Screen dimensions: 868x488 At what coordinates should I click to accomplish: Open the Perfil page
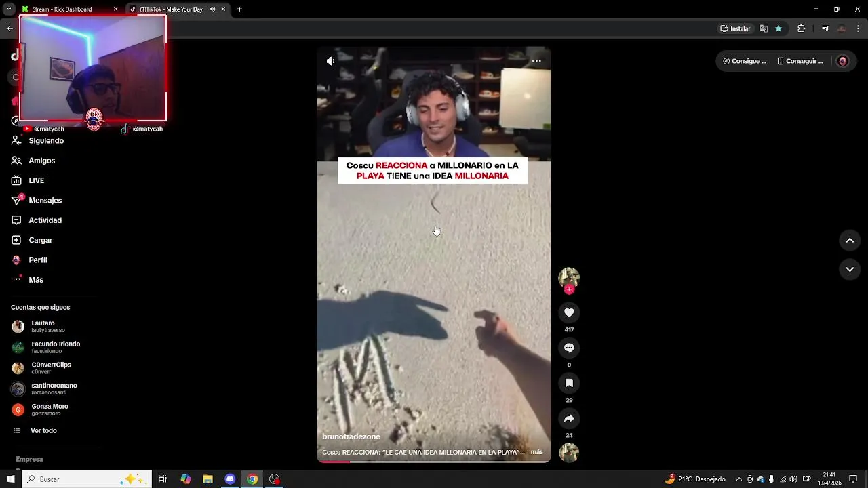click(29, 260)
